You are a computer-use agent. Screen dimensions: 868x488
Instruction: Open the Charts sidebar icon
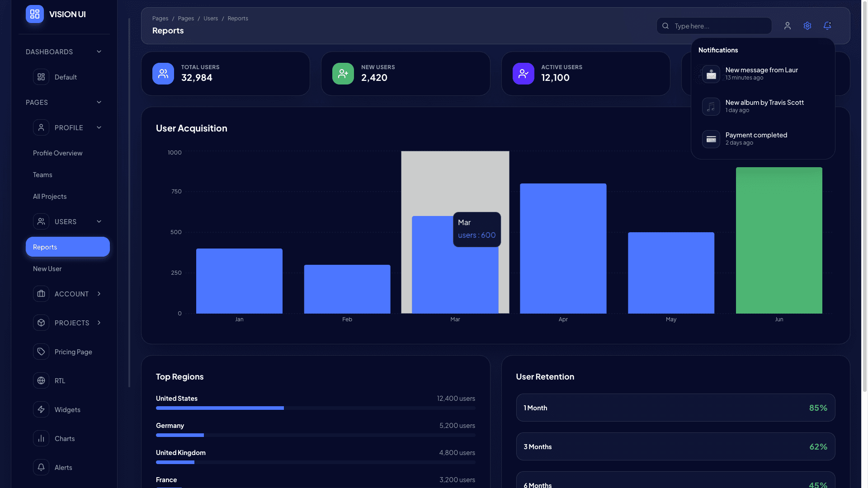[41, 438]
